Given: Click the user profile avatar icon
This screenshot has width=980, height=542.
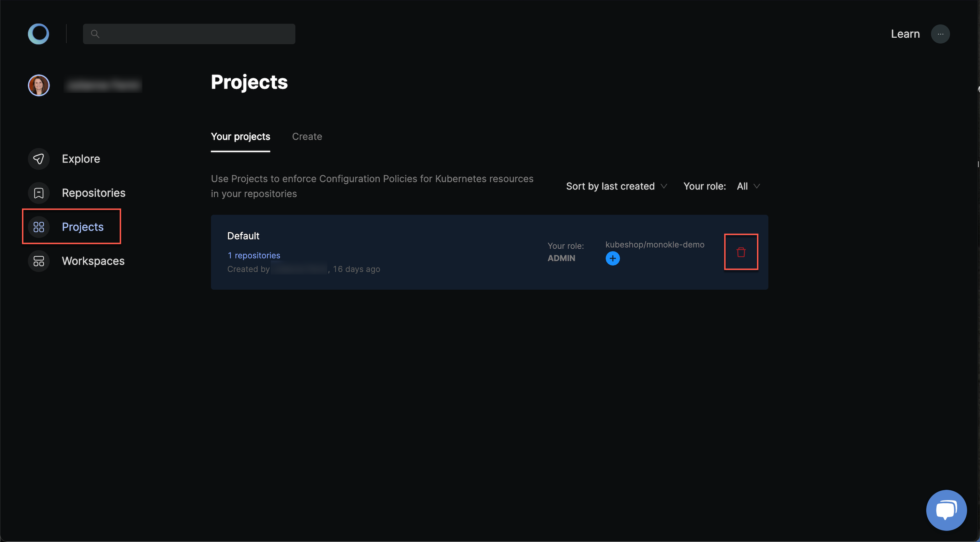Looking at the screenshot, I should coord(39,85).
